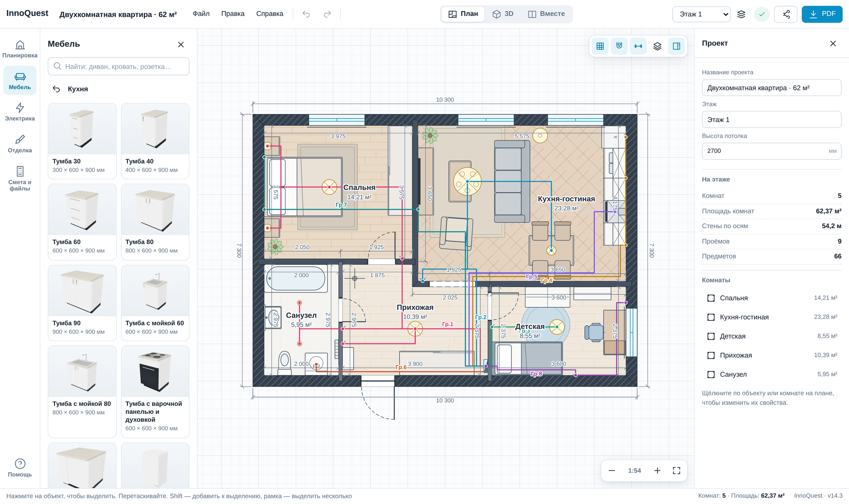Open the Этаж 1 floor dropdown
The height and width of the screenshot is (504, 849).
coord(701,14)
